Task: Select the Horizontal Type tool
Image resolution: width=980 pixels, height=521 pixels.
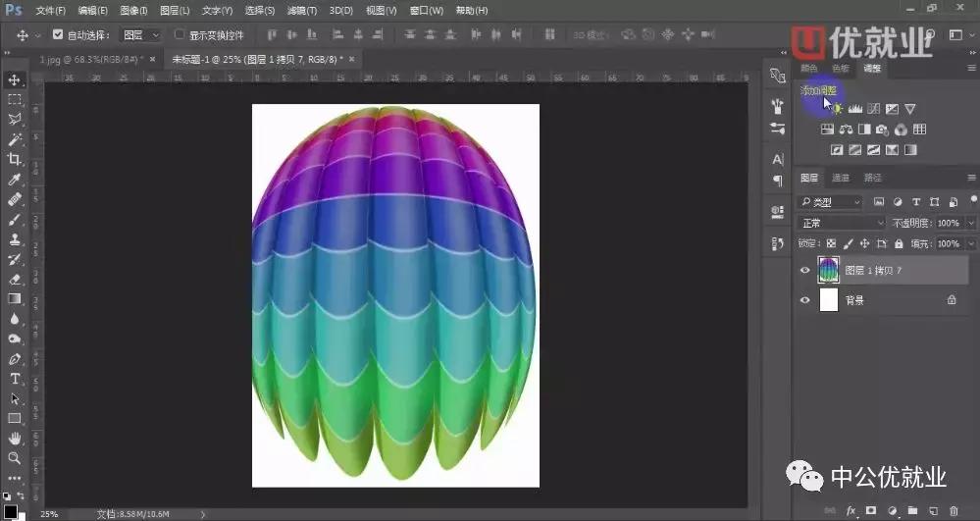Action: pos(15,379)
